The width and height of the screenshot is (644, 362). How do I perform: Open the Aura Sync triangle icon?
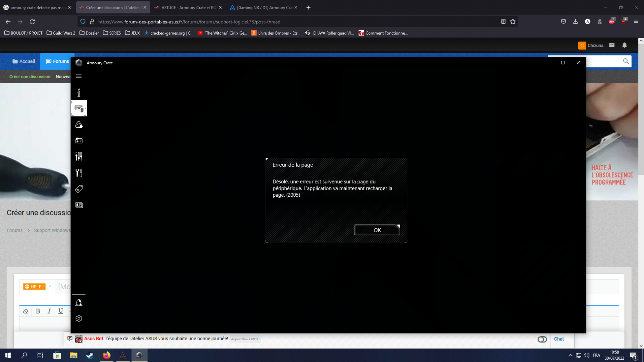coord(79,125)
